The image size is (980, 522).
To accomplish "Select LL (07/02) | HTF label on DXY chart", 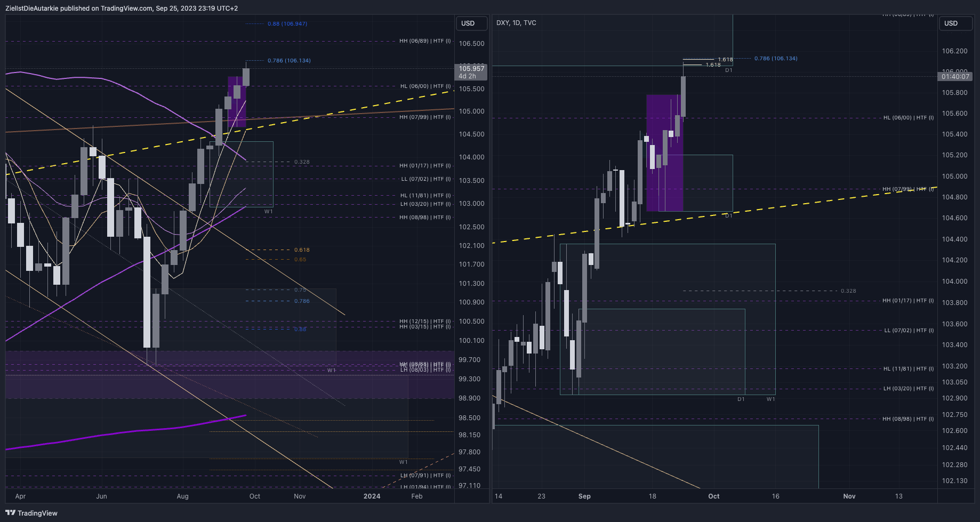I will tap(909, 331).
